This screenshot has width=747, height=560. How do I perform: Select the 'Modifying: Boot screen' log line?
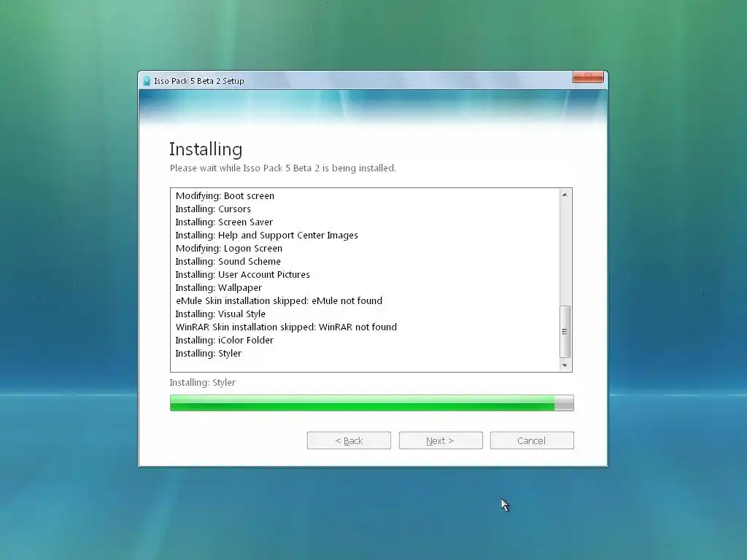click(225, 195)
